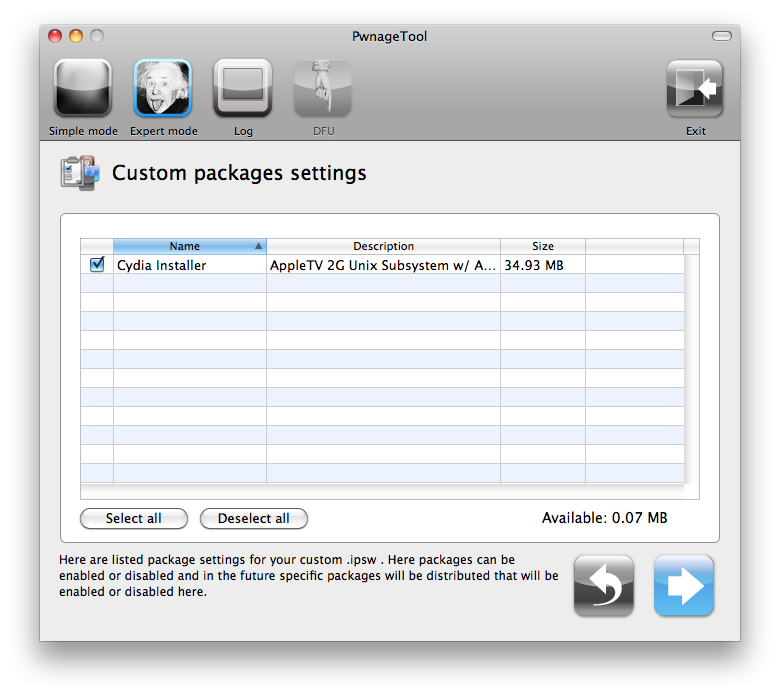780x696 pixels.
Task: Proceed with the blue next arrow
Action: (684, 586)
